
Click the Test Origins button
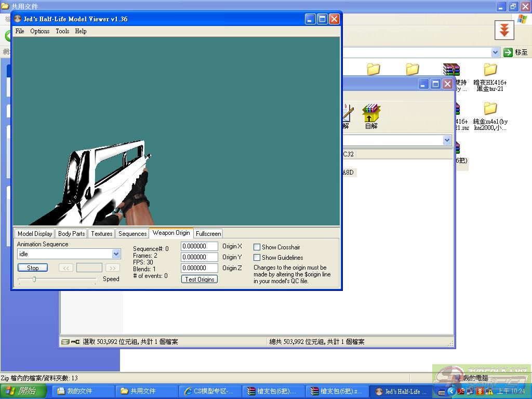coord(199,280)
